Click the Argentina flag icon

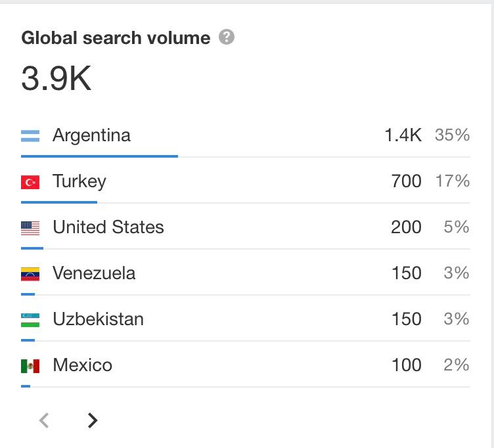click(30, 136)
